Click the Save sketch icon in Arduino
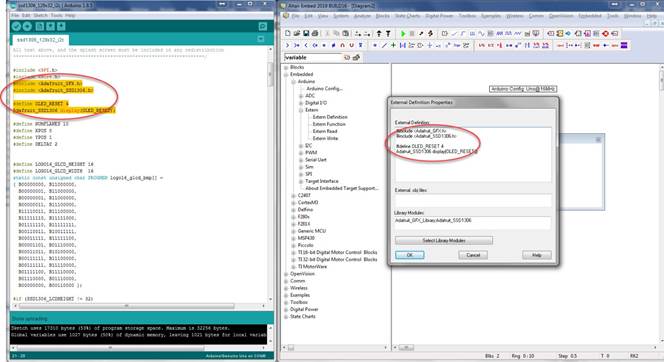The height and width of the screenshot is (362, 664). [x=61, y=26]
